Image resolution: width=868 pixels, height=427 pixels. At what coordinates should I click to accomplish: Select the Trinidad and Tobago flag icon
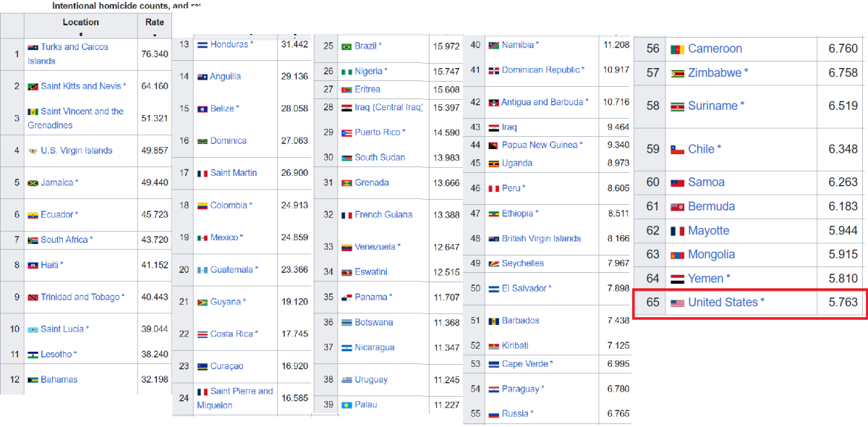[x=33, y=297]
